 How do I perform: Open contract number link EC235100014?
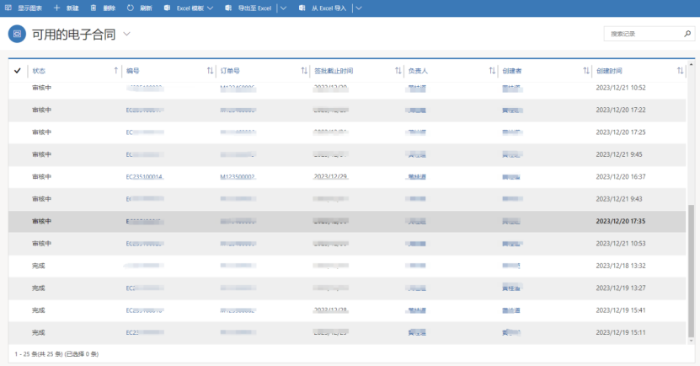pyautogui.click(x=145, y=177)
